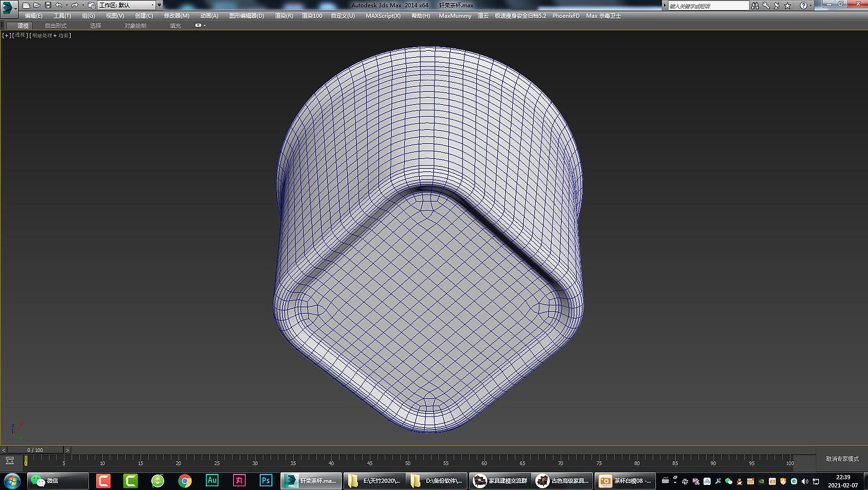The width and height of the screenshot is (868, 490).
Task: Click the Undo arrow icon
Action: click(x=59, y=5)
